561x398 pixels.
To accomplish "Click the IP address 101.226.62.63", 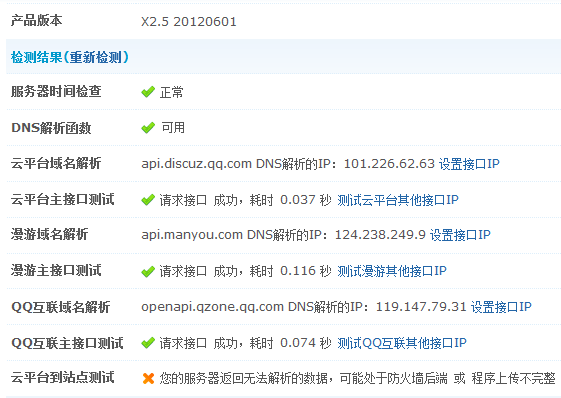I will [389, 164].
